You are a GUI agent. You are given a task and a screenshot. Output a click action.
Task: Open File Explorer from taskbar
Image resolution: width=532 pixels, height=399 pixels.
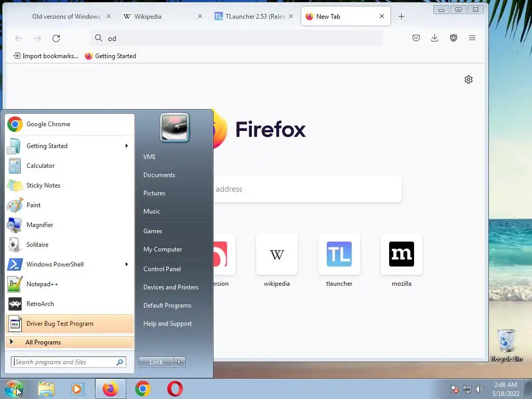46,389
